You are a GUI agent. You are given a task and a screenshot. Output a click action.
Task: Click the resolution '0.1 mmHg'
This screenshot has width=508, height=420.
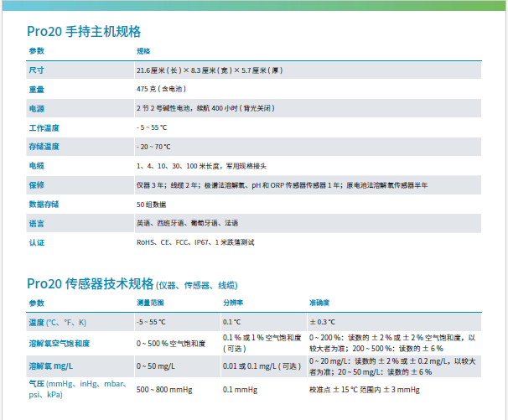[x=240, y=390]
